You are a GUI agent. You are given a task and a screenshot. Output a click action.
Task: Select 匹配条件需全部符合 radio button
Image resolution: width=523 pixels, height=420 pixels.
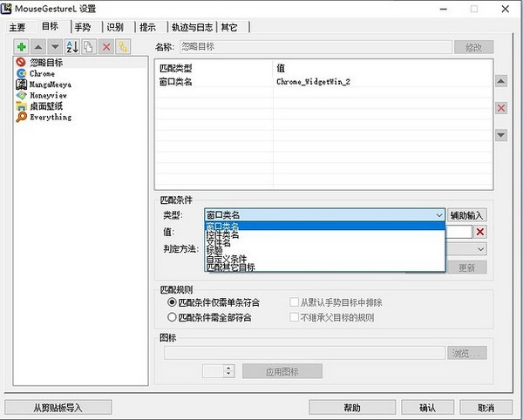point(172,318)
